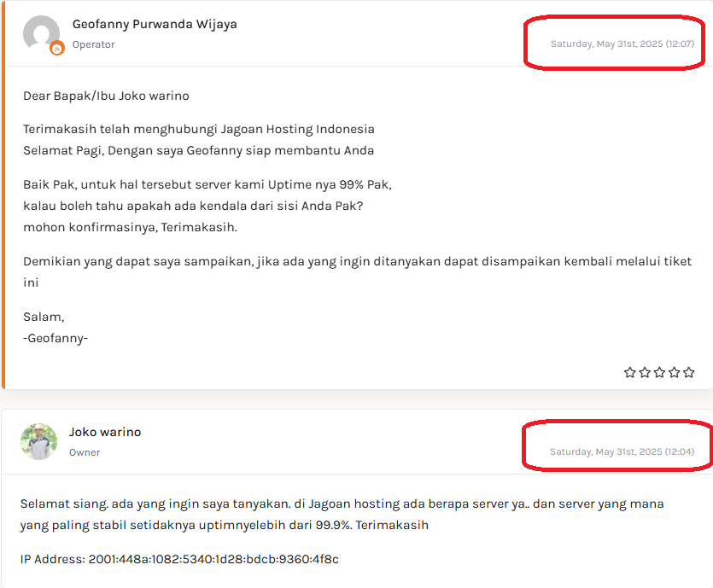Click the IP Address line
This screenshot has height=588, width=713.
tap(179, 559)
